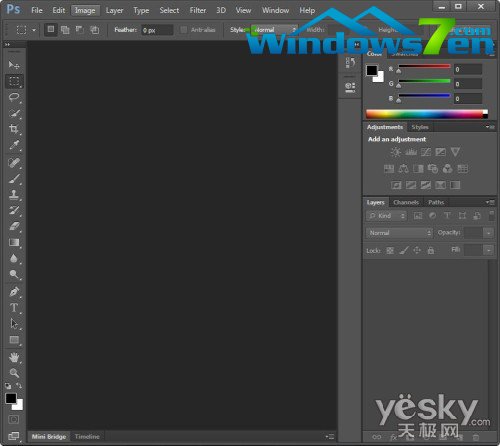Add a Color Balance adjustment
The width and height of the screenshot is (500, 446).
(403, 169)
